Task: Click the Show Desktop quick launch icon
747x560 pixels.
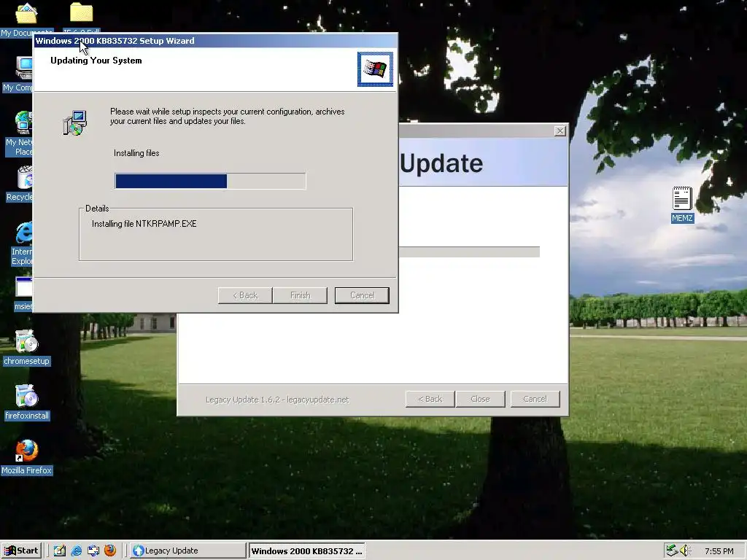Action: [x=60, y=551]
